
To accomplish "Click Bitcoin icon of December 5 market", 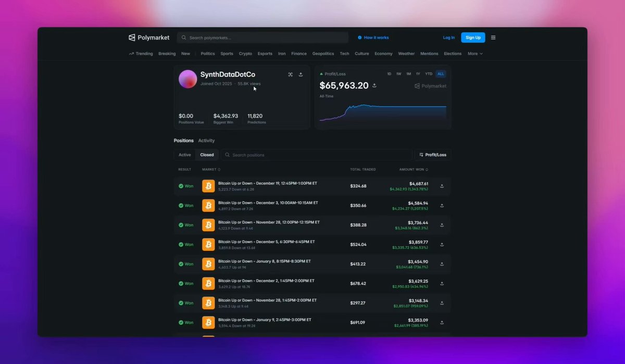I will 208,244.
